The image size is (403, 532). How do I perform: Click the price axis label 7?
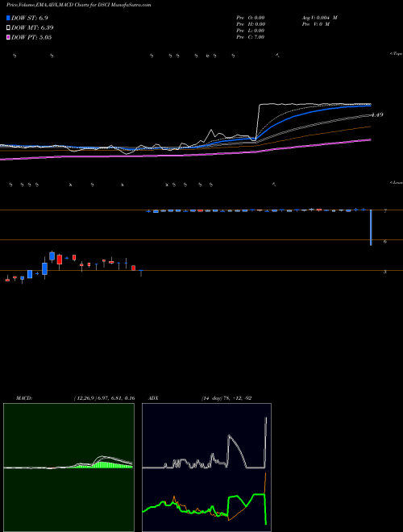385,211
